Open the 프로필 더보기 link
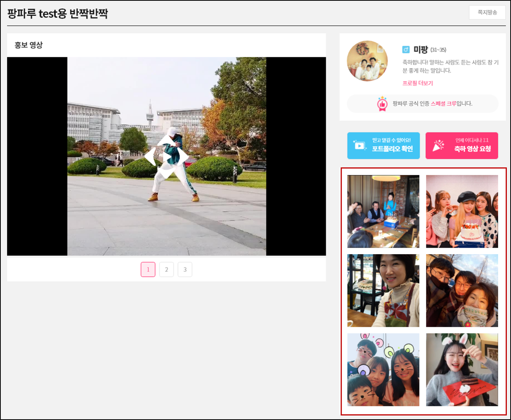Image resolution: width=511 pixels, height=420 pixels. click(x=417, y=83)
